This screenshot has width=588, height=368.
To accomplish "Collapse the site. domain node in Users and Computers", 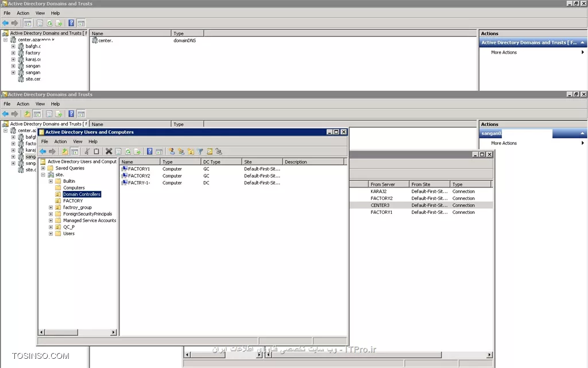I will pos(43,175).
